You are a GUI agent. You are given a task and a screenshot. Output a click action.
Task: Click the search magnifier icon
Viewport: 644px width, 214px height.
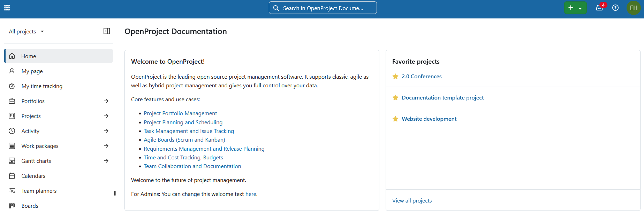coord(276,8)
